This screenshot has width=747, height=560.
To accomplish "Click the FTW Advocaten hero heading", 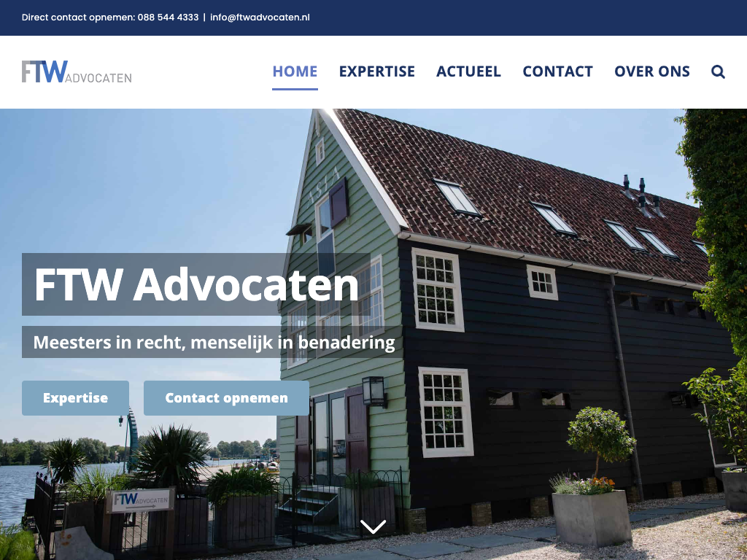I will [x=196, y=284].
